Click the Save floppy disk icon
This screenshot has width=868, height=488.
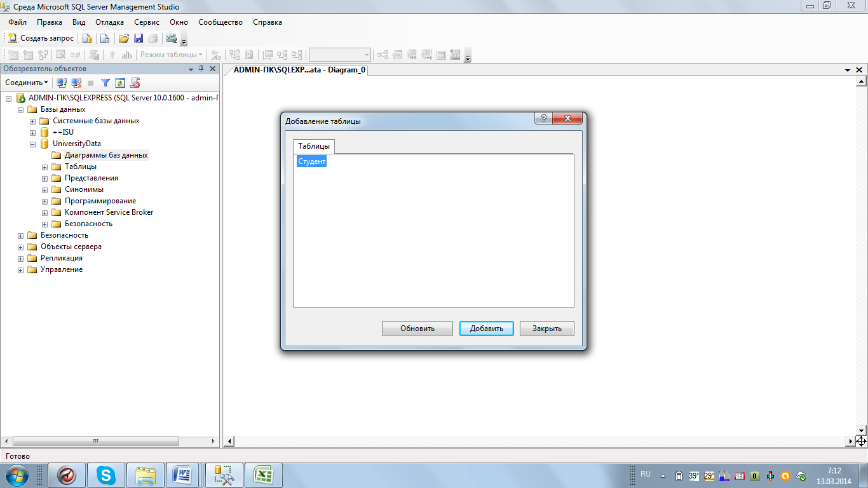[138, 38]
